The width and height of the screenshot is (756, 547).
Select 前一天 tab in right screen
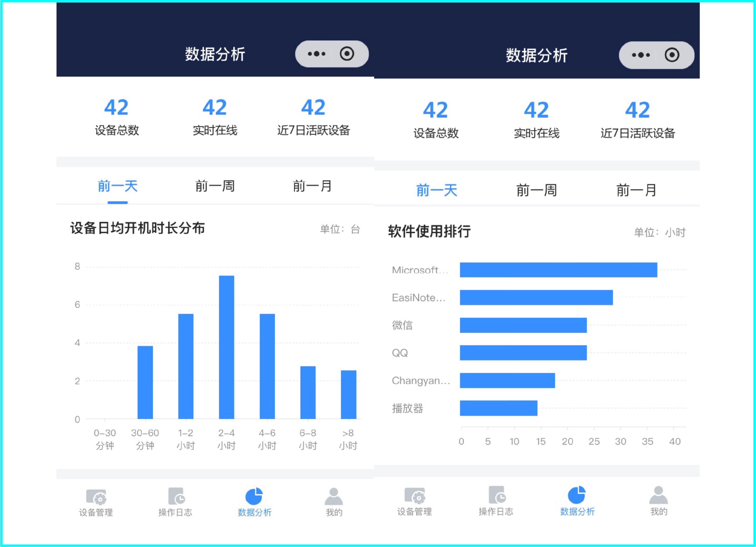coord(437,190)
